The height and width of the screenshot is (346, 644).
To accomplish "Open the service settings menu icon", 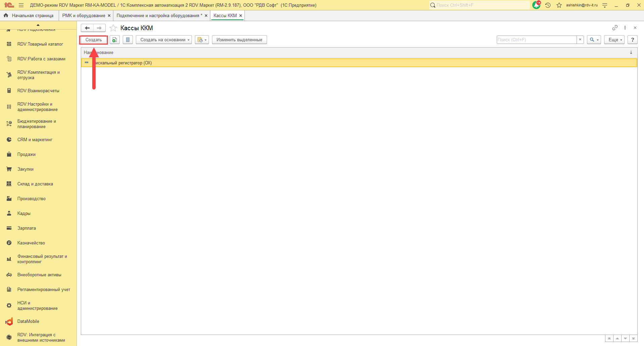I will [605, 5].
